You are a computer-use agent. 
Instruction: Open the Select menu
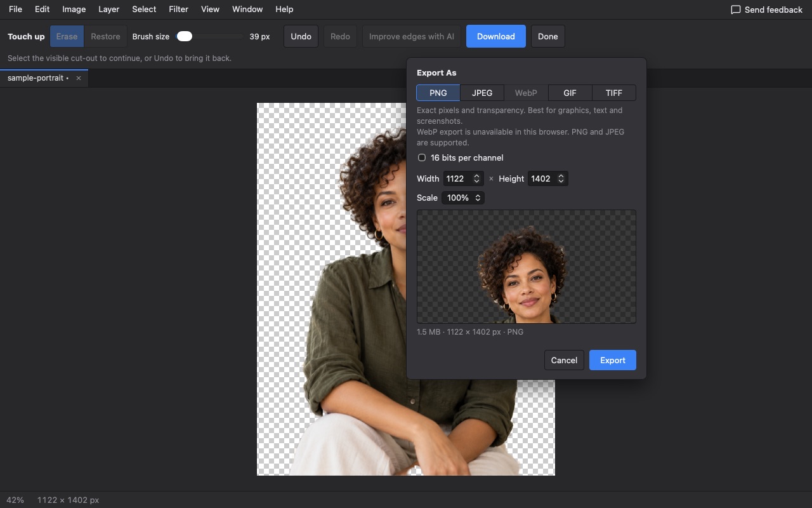click(x=144, y=10)
